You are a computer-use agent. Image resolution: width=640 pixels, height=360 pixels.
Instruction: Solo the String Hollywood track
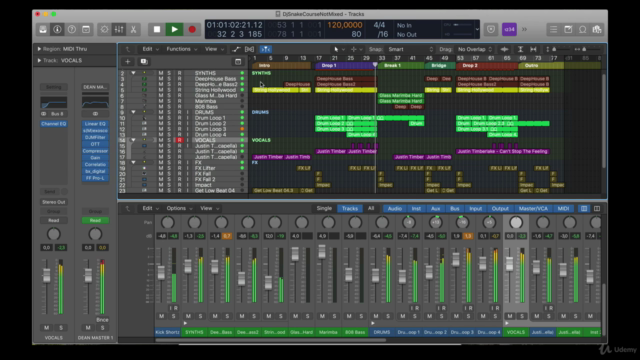click(x=169, y=90)
